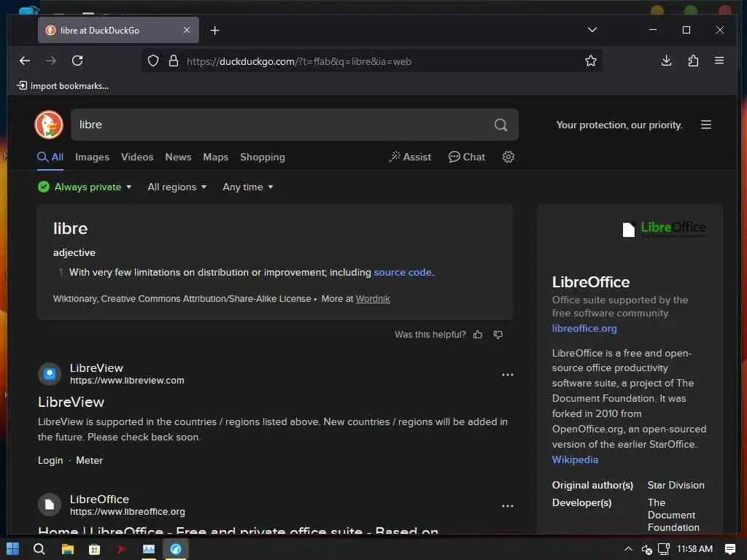The image size is (747, 560).
Task: Open a new tab with the plus button
Action: click(215, 31)
